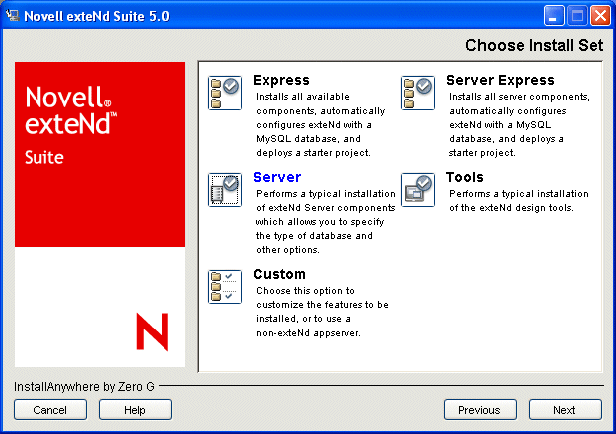Viewport: 616px width, 434px height.
Task: Cancel the installation
Action: [50, 410]
